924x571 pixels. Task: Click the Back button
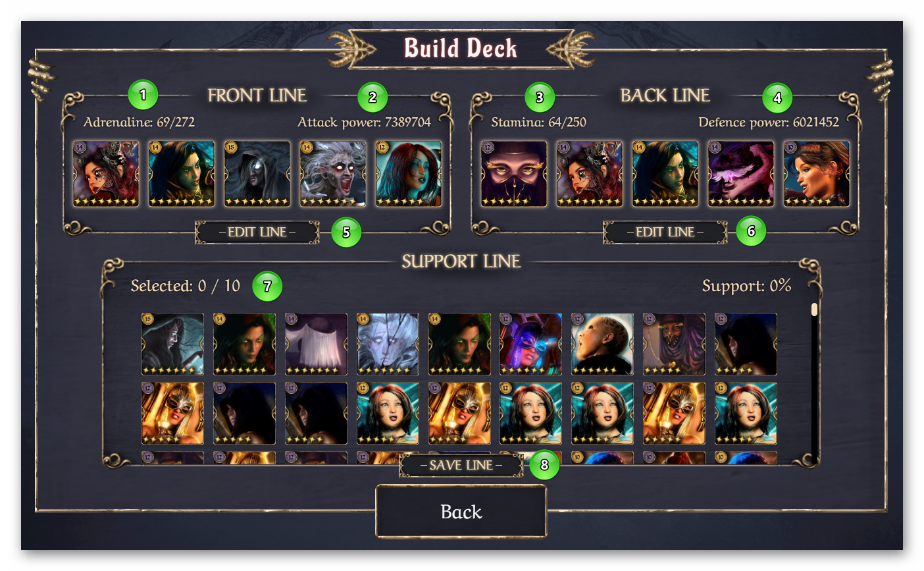click(461, 512)
